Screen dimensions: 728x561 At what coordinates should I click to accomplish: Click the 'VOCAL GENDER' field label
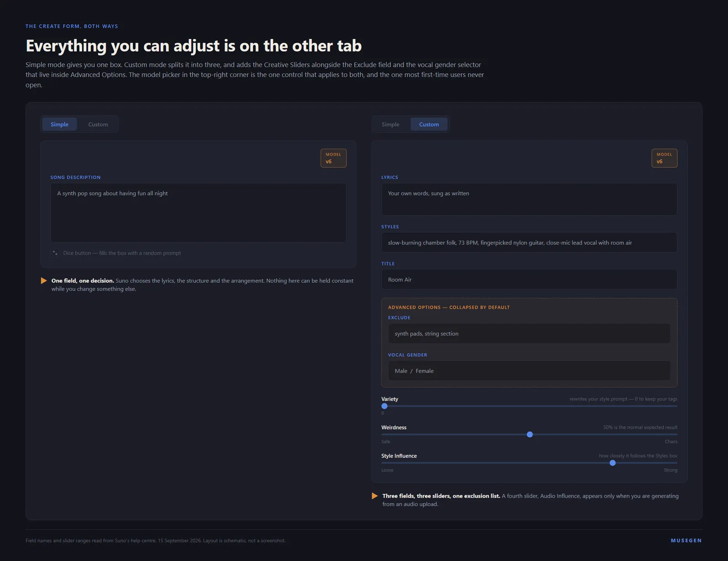[408, 355]
